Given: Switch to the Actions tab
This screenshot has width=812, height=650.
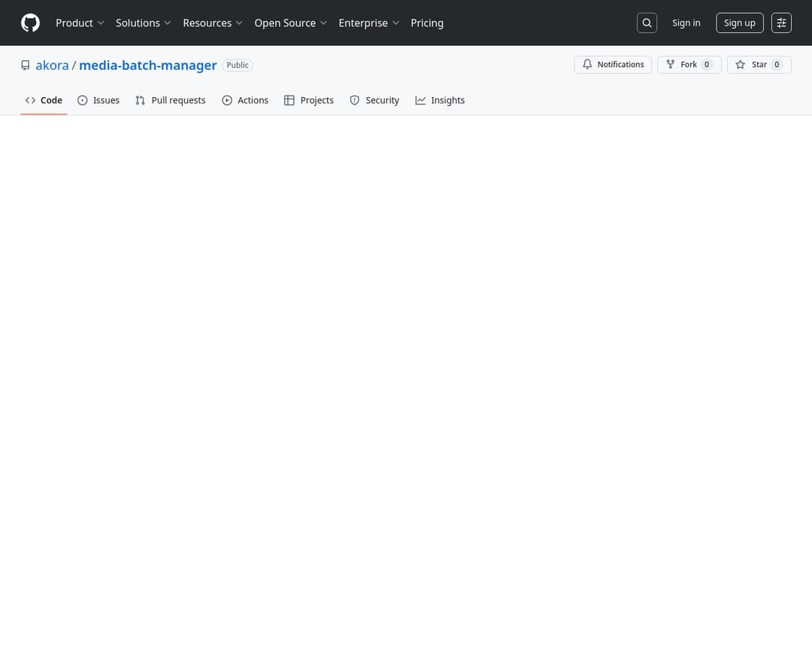Looking at the screenshot, I should click(x=245, y=101).
